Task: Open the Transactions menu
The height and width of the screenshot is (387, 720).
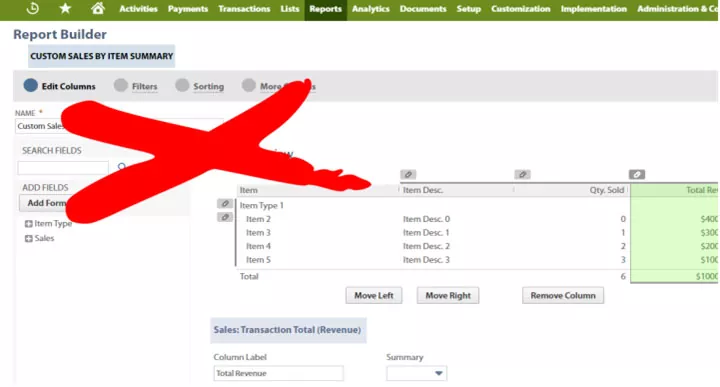Action: click(244, 9)
